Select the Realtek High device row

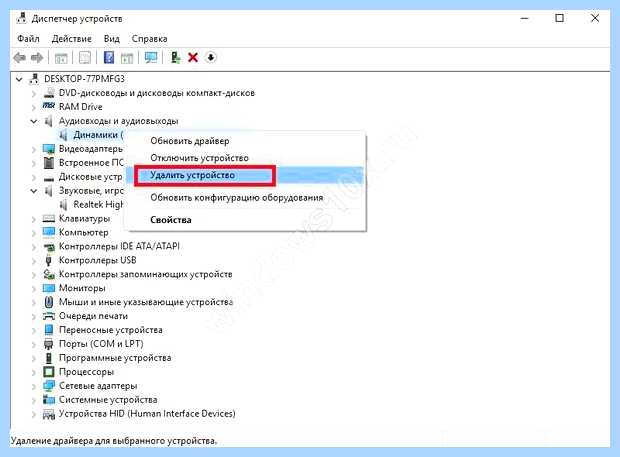pyautogui.click(x=91, y=205)
